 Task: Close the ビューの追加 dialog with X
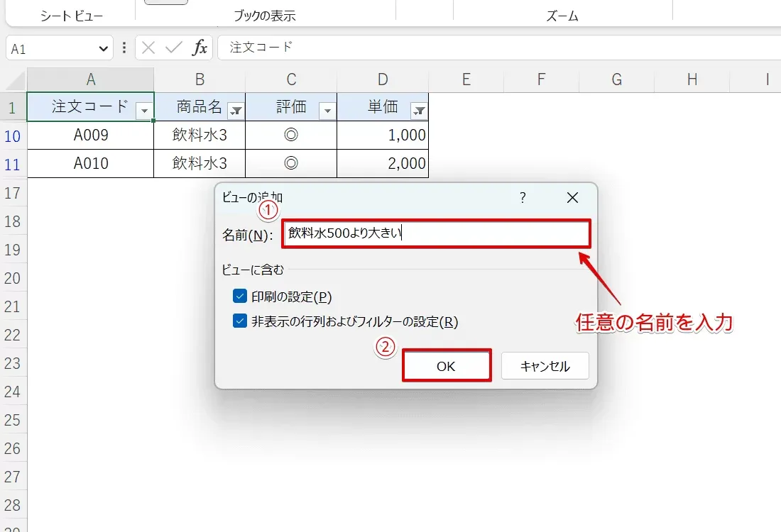[x=572, y=198]
